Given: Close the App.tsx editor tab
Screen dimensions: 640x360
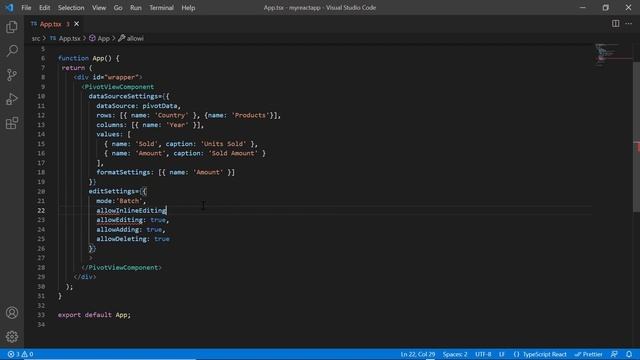Looking at the screenshot, I should pos(76,24).
